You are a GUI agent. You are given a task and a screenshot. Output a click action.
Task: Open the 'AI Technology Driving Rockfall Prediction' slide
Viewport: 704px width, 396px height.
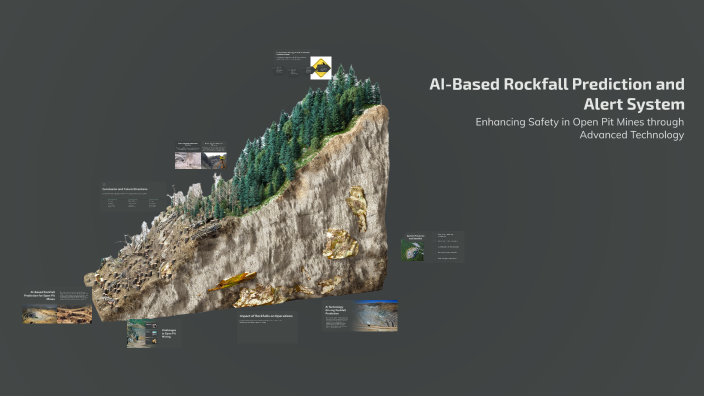tap(360, 316)
